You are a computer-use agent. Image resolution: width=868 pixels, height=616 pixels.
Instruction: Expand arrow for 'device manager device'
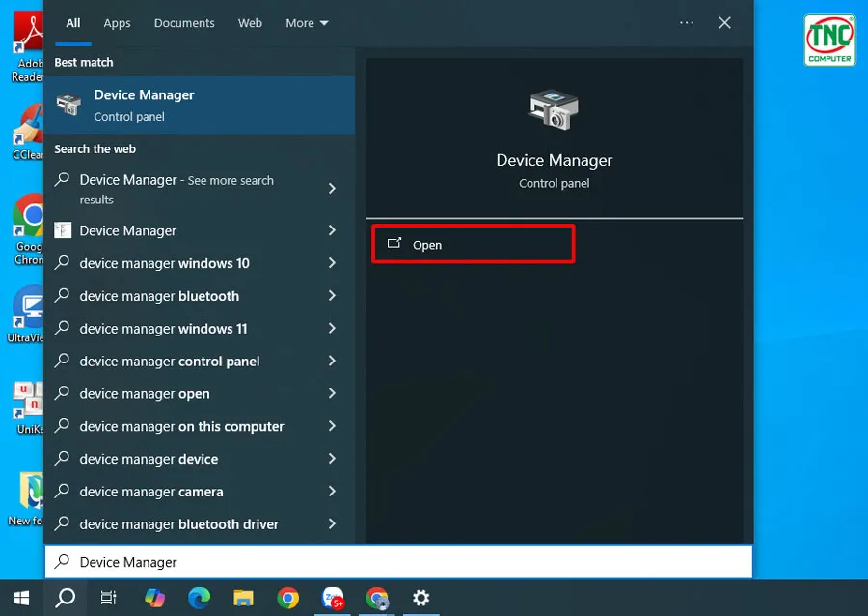332,459
